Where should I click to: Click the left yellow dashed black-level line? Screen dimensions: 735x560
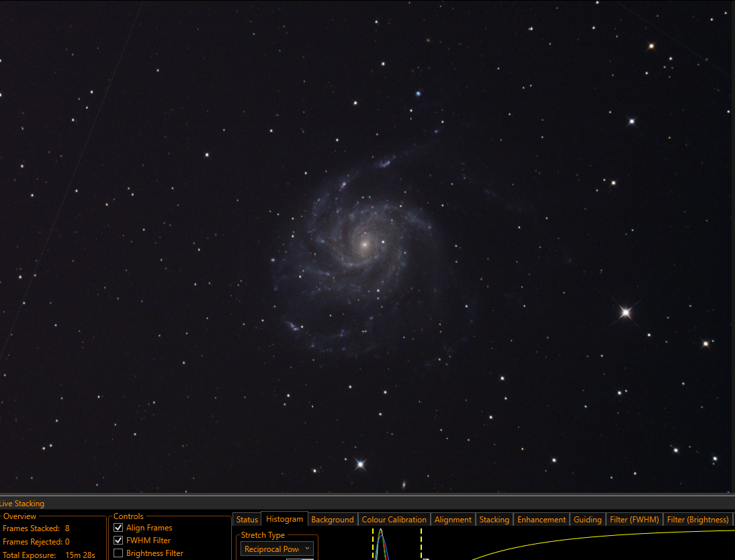(373, 544)
